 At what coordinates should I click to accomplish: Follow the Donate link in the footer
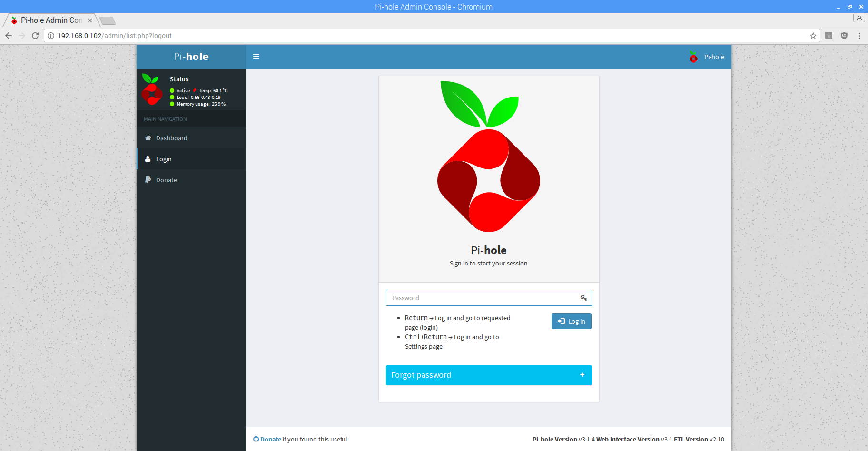(271, 439)
